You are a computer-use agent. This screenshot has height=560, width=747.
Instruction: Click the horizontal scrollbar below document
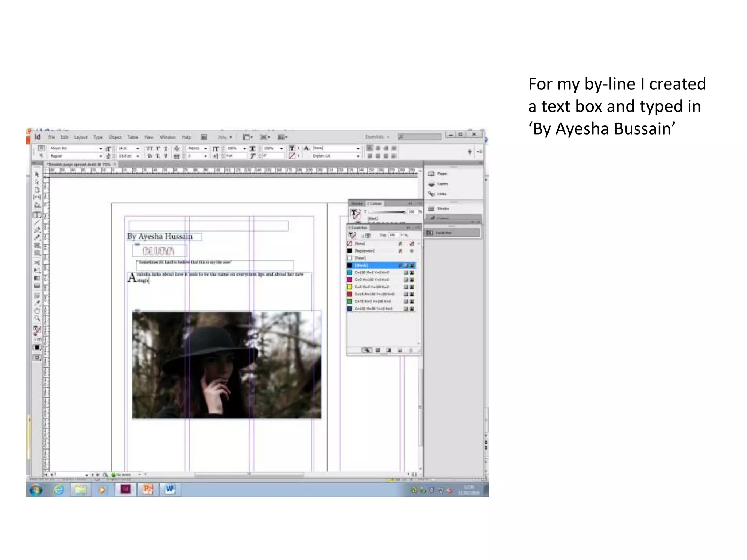click(249, 475)
